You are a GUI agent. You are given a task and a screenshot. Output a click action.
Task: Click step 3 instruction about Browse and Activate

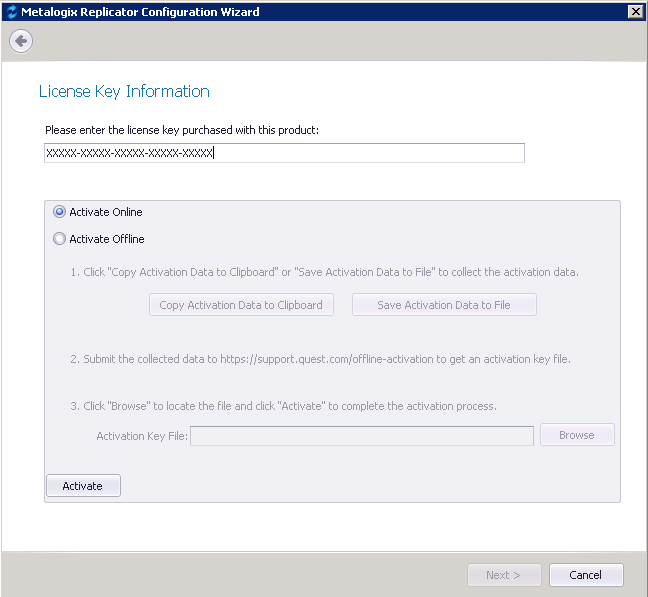[x=284, y=406]
